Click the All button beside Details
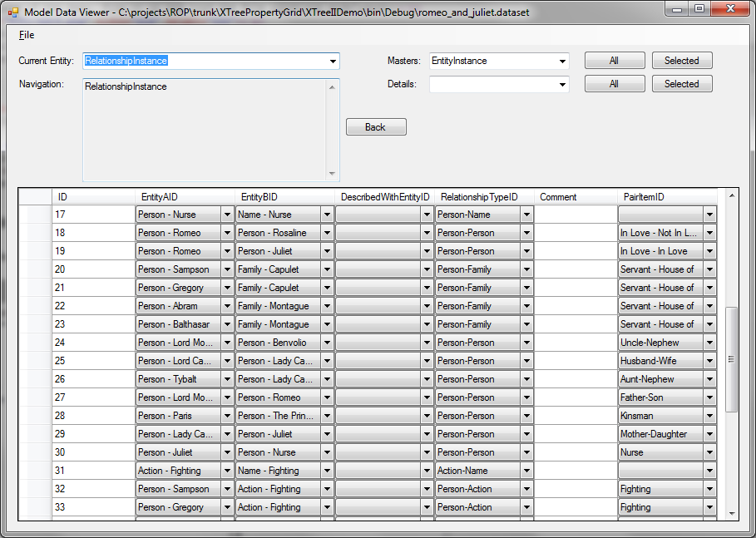 pos(615,84)
